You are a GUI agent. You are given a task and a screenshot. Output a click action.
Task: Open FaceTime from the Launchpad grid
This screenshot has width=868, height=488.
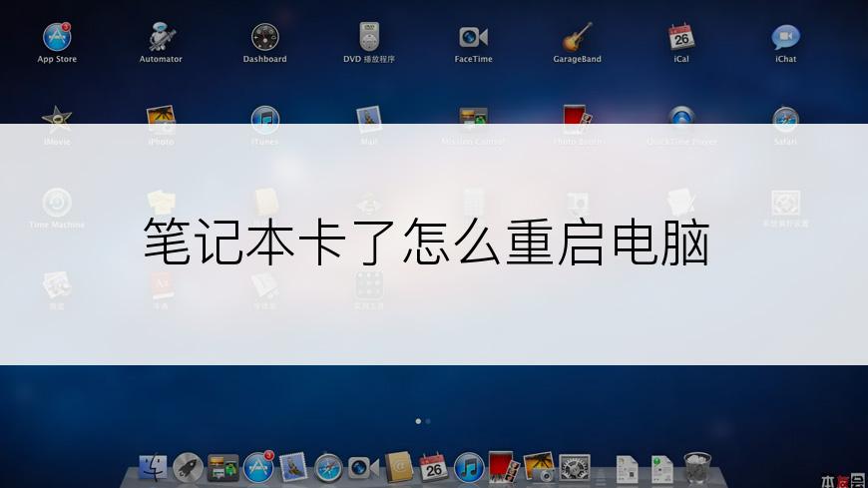[x=473, y=38]
